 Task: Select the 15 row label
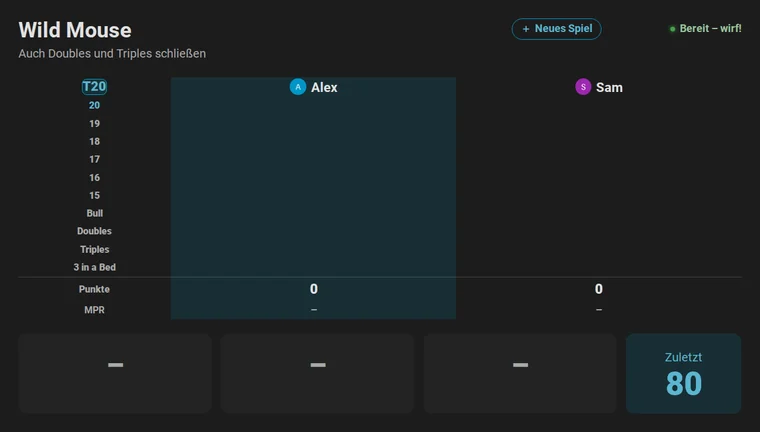coord(94,195)
